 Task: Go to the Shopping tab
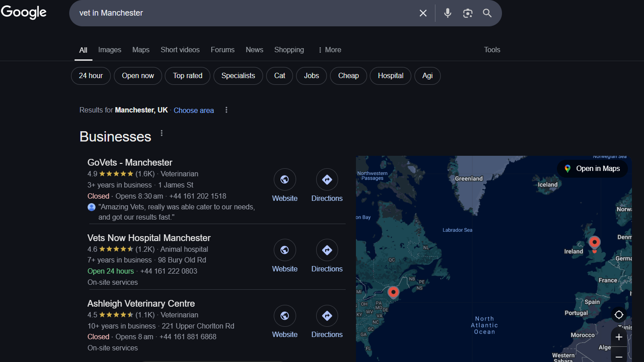[289, 50]
